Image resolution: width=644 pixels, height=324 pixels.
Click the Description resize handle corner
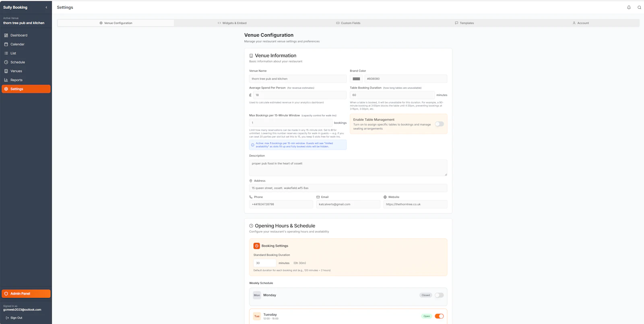click(446, 174)
